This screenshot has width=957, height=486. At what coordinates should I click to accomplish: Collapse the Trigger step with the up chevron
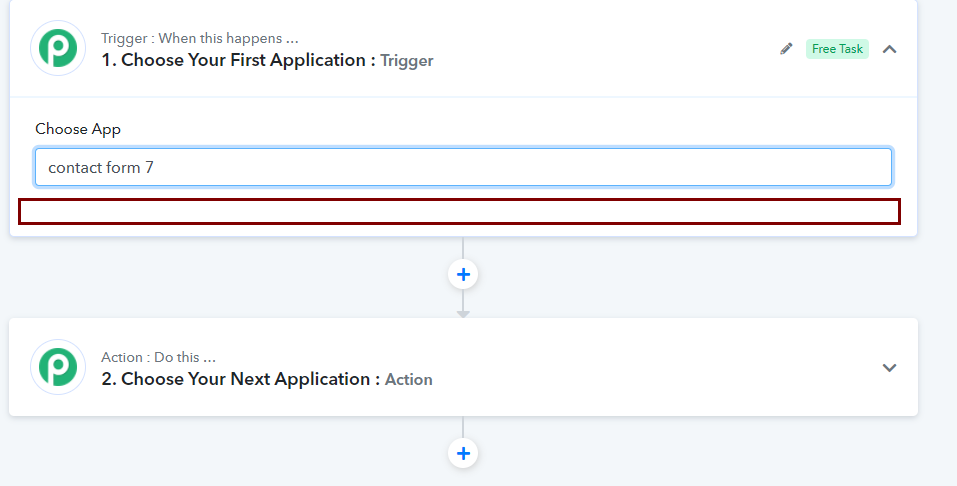point(889,49)
